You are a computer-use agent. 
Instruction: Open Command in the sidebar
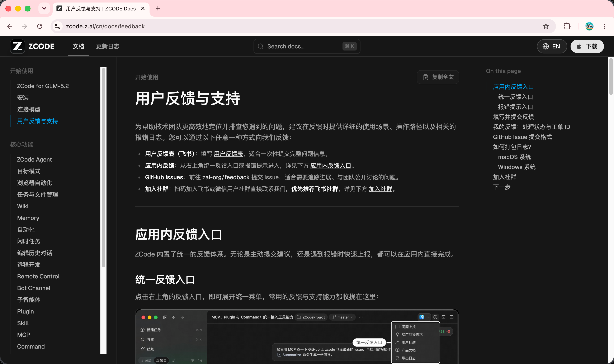(31, 347)
